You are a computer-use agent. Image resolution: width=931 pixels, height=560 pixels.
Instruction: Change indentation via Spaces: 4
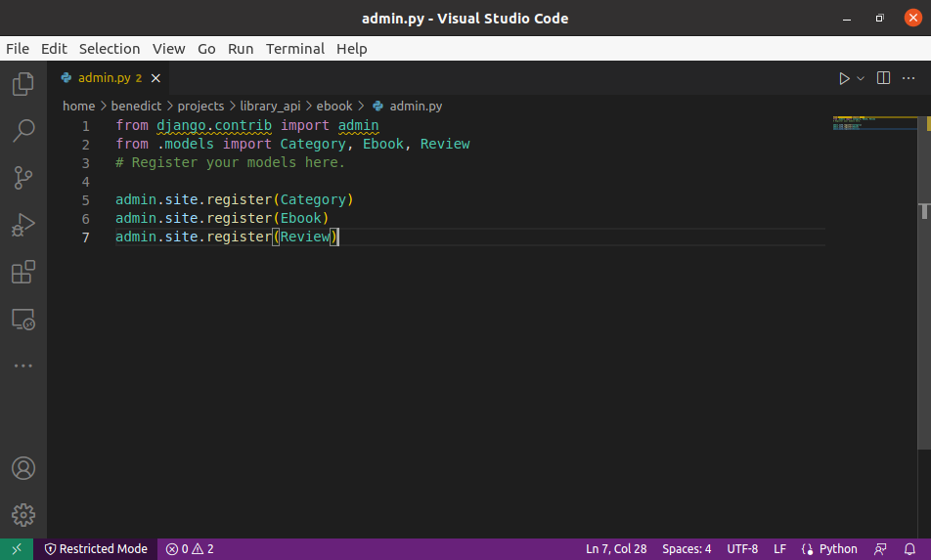tap(687, 549)
